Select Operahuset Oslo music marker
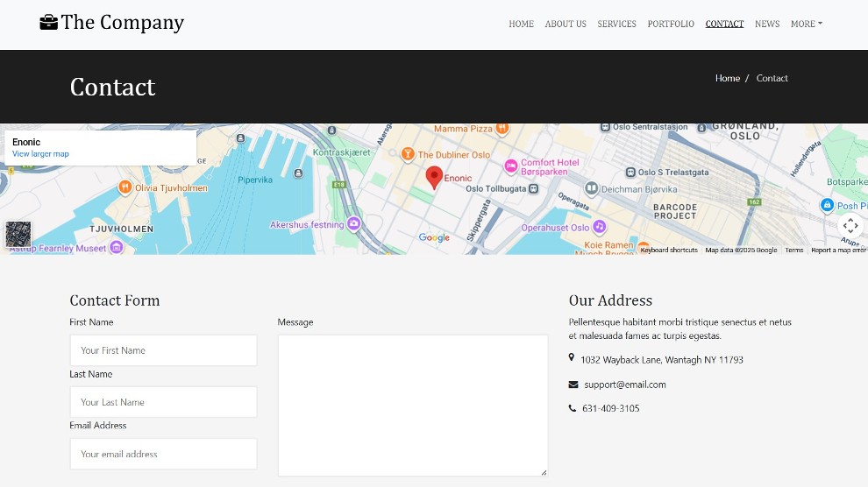Viewport: 868px width, 487px height. coord(599,226)
